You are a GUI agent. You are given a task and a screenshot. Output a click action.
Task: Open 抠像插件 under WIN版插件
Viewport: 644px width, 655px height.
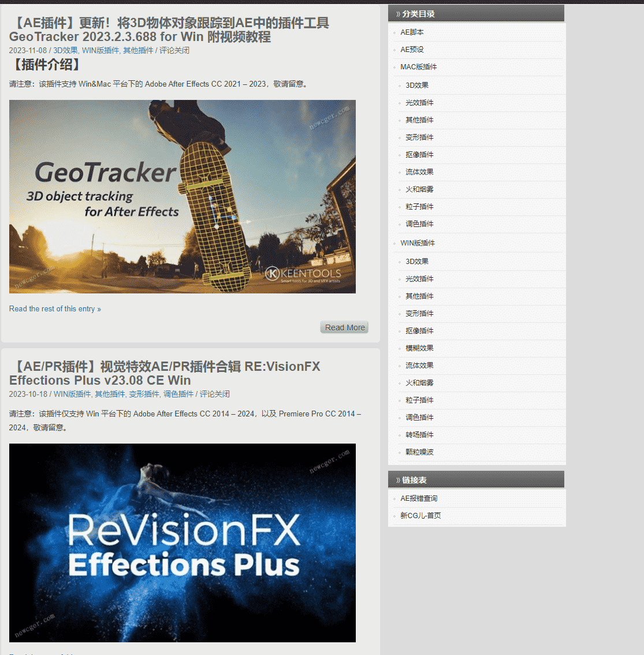[x=419, y=331]
